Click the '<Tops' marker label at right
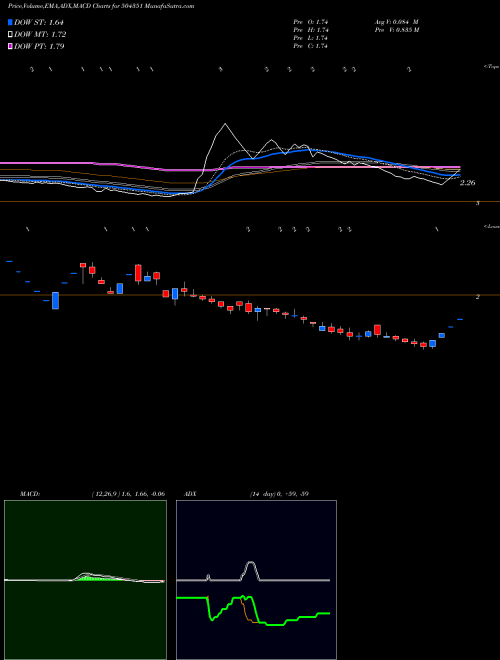This screenshot has width=500, height=660. pyautogui.click(x=492, y=67)
